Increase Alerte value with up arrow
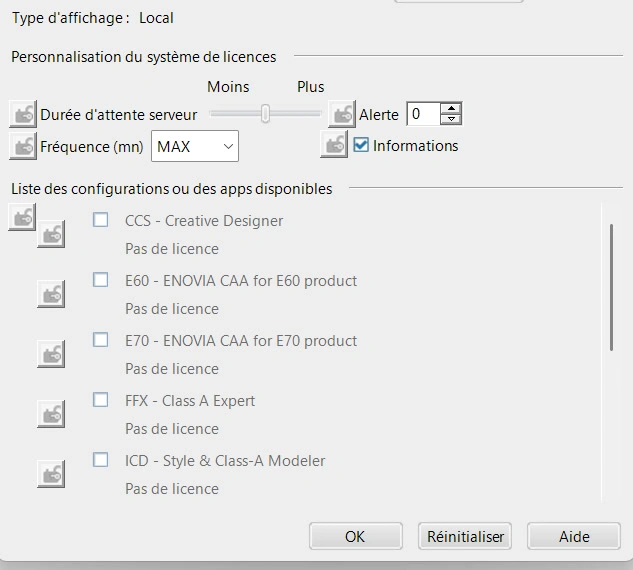The height and width of the screenshot is (570, 633). click(x=451, y=108)
